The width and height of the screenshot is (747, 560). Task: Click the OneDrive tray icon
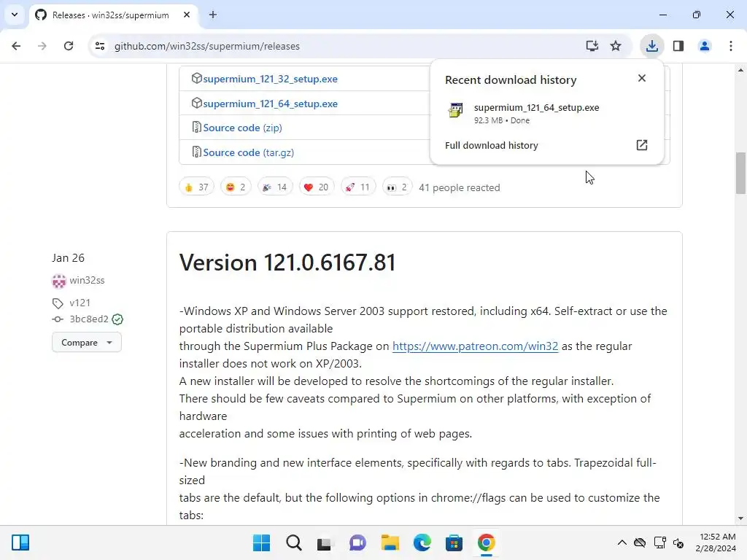tap(640, 542)
